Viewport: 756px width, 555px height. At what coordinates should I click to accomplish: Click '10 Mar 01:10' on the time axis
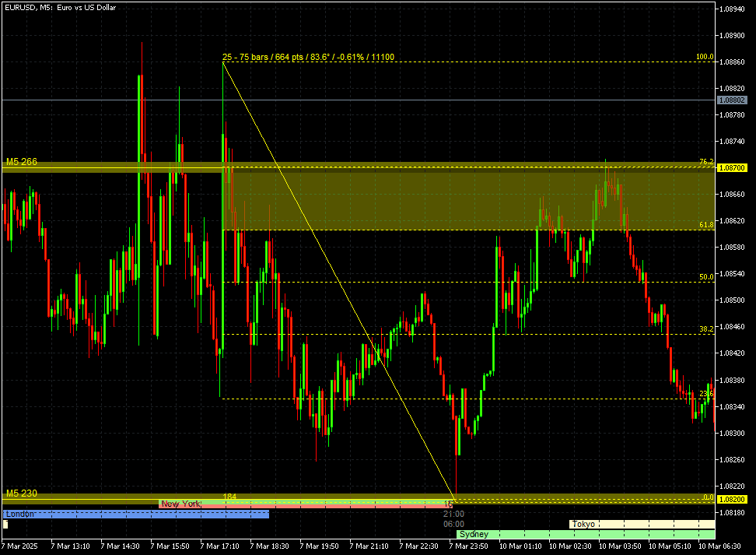coord(520,546)
